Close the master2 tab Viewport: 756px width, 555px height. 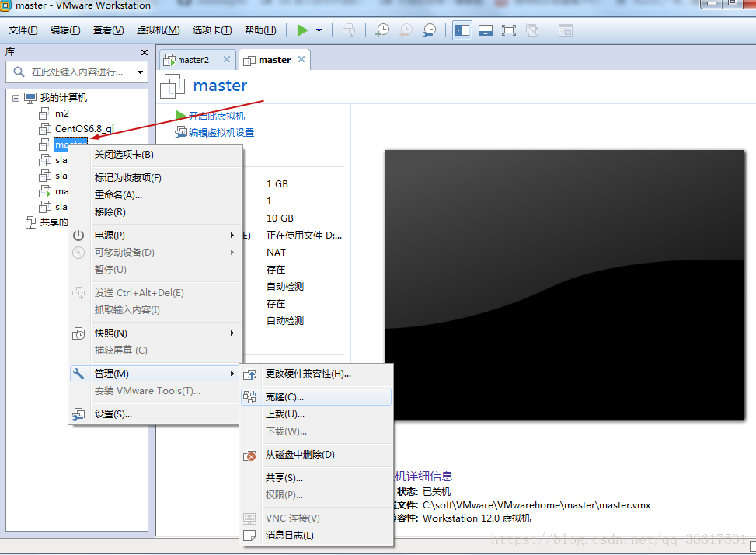(227, 59)
